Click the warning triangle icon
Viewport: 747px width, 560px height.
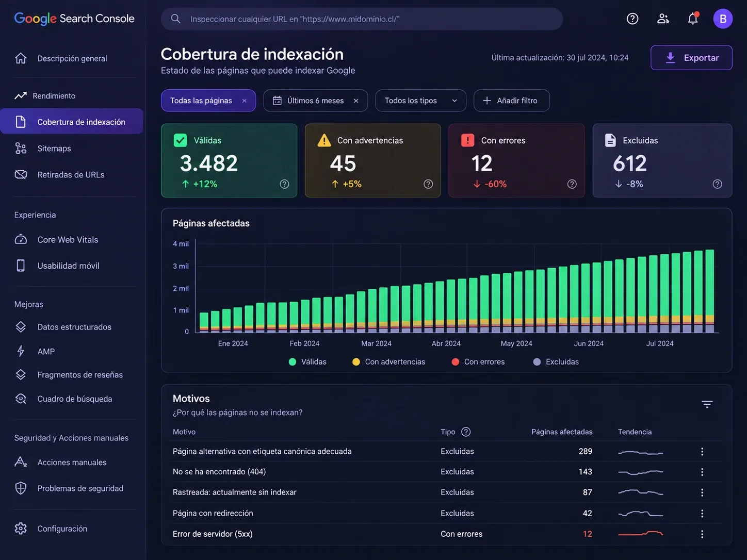point(324,140)
